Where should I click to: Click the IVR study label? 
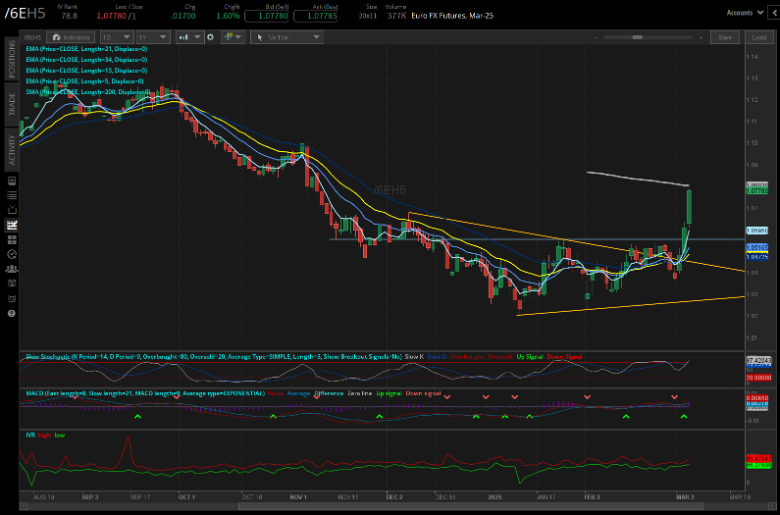(30, 435)
